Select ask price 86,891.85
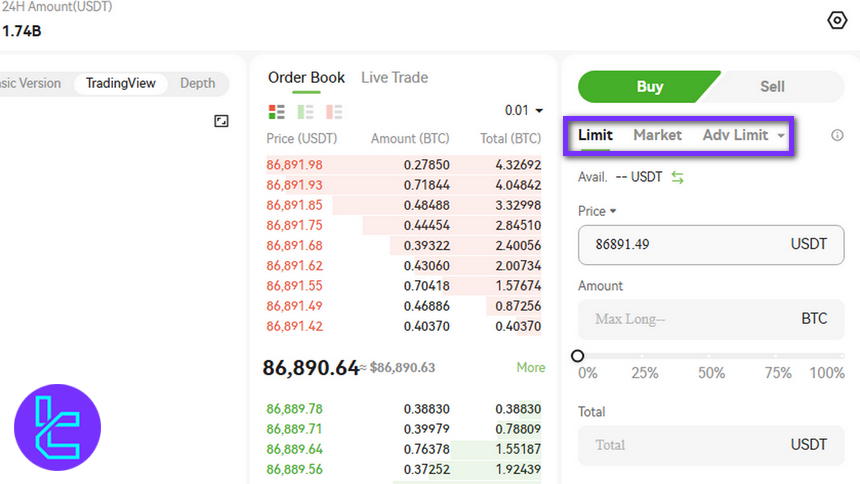This screenshot has width=860, height=484. coord(295,205)
